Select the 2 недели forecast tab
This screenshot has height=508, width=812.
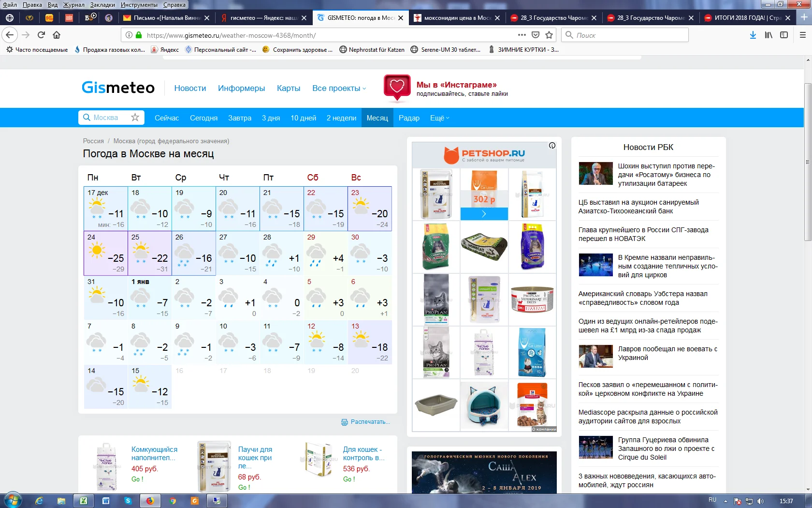tap(341, 118)
